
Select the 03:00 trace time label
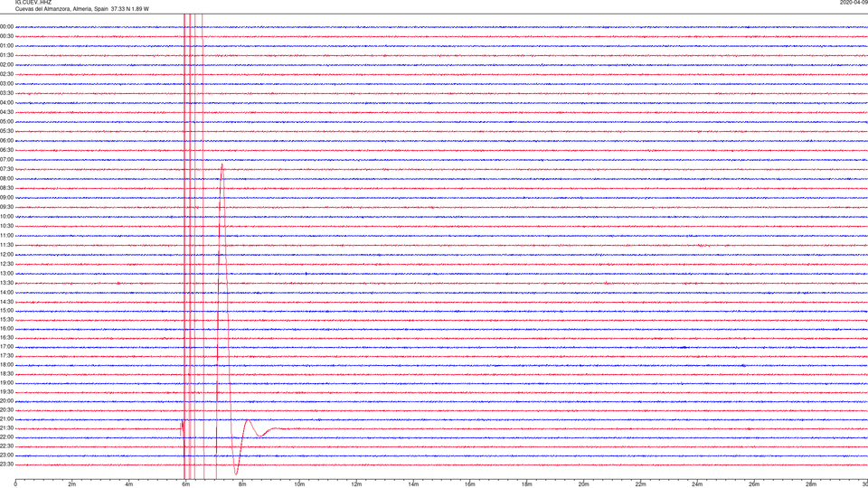point(6,84)
